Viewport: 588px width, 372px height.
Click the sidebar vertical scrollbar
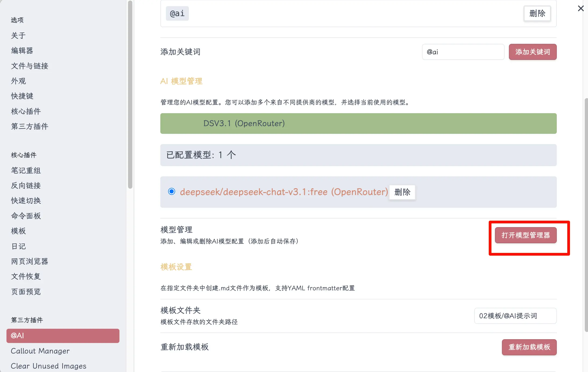coord(130,94)
